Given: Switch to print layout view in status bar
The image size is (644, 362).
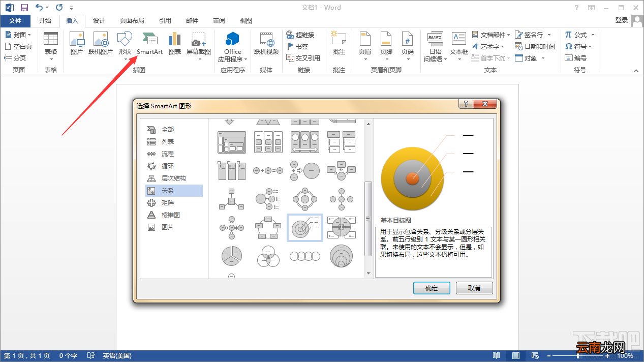Looking at the screenshot, I should coord(515,356).
